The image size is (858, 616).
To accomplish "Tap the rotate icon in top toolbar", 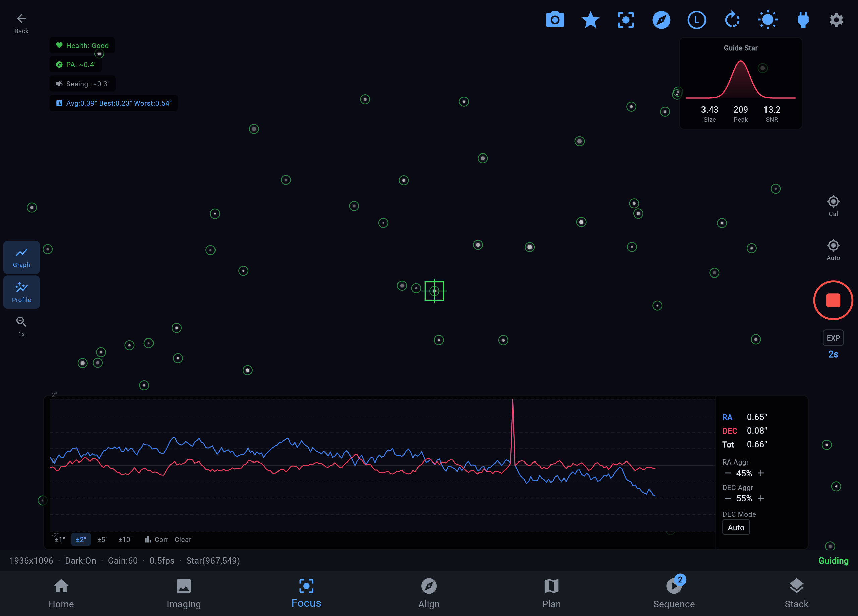I will pos(732,20).
